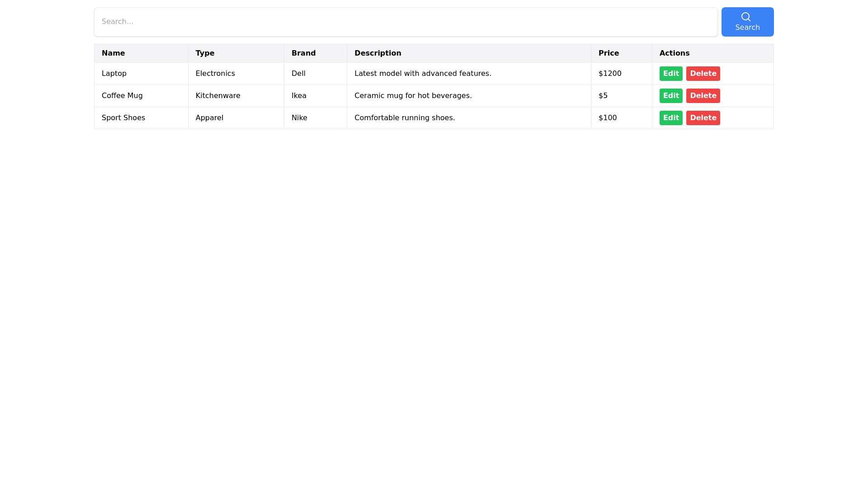Delete the Coffee Mug entry
868x488 pixels.
[x=703, y=96]
